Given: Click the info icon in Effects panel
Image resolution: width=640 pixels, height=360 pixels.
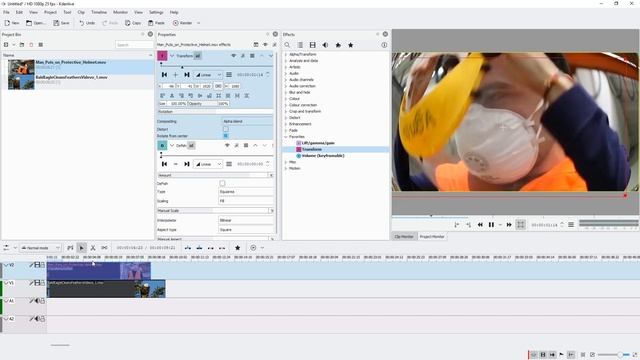Looking at the screenshot, I should (x=384, y=45).
